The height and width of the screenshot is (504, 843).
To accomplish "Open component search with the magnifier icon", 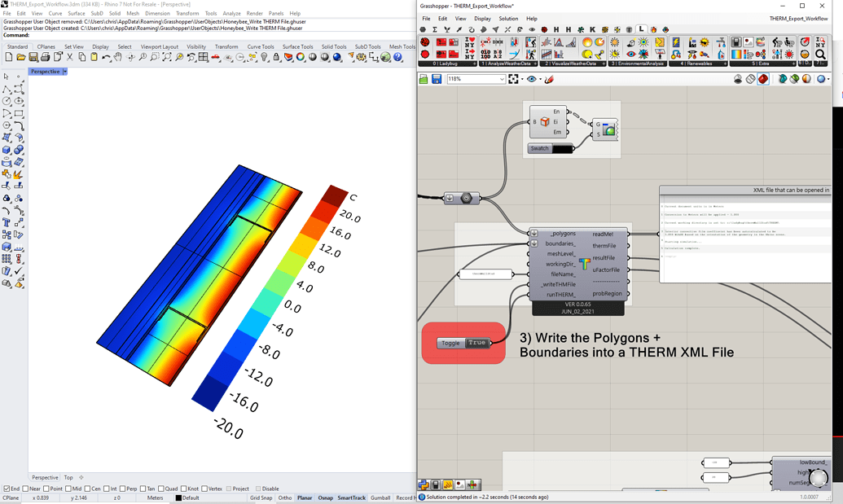I will 819,54.
